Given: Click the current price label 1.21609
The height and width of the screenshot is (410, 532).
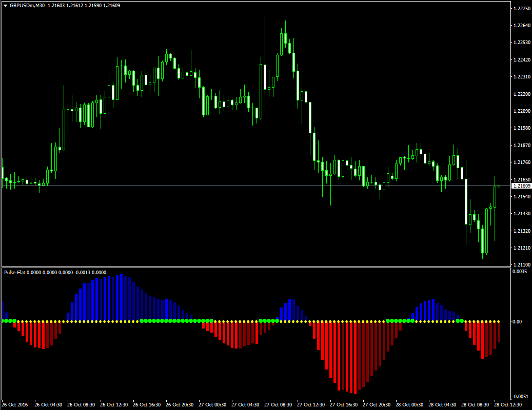Looking at the screenshot, I should pyautogui.click(x=521, y=186).
